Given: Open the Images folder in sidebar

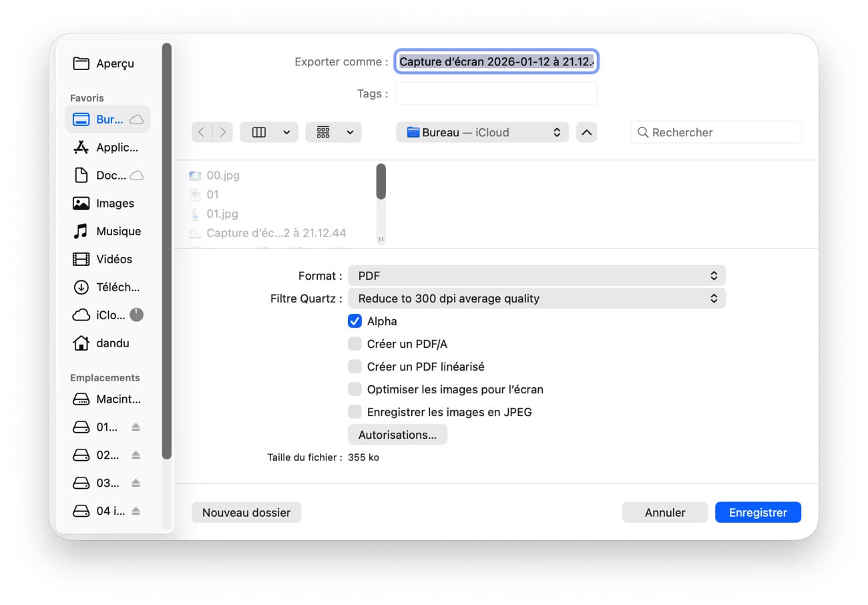Looking at the screenshot, I should (114, 204).
